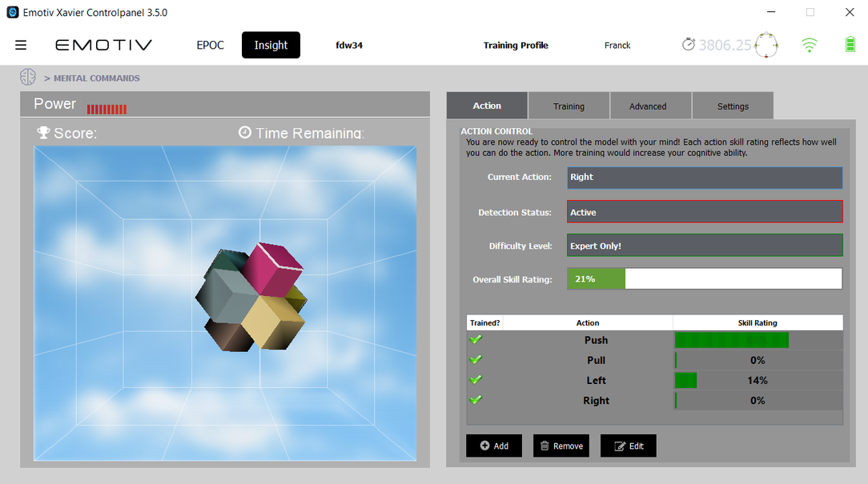Click the fdw34 user name
Image resolution: width=868 pixels, height=484 pixels.
pos(349,46)
